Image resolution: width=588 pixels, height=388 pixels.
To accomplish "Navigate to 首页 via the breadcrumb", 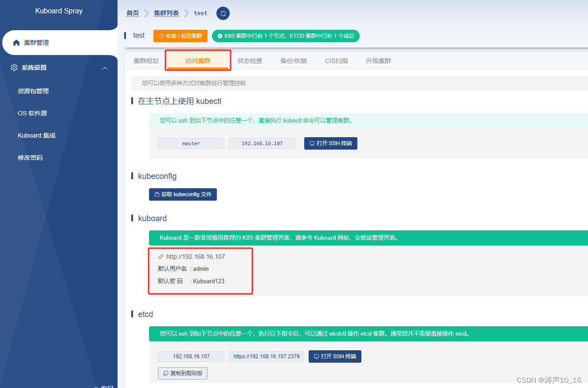I will coord(133,13).
